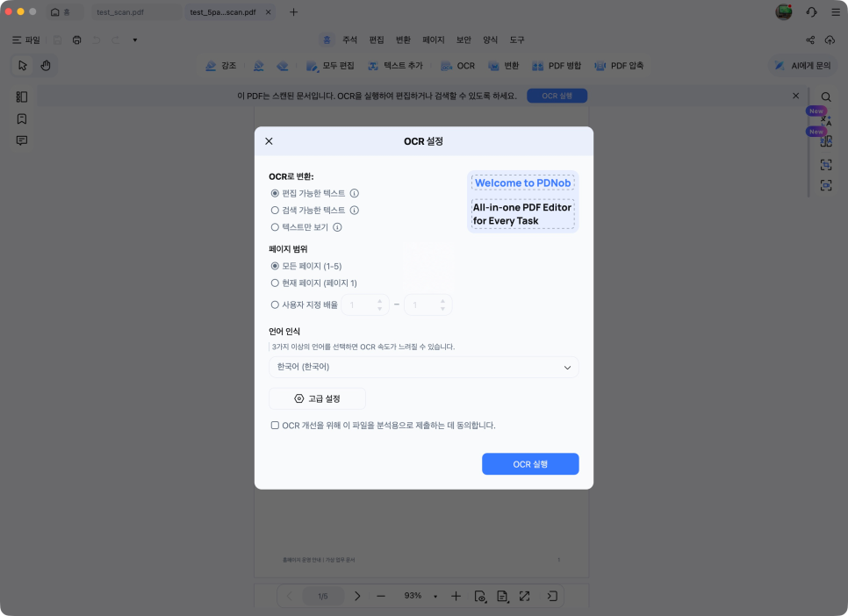Select 현재 페이지 (페이지 1) radio option
848x616 pixels.
(275, 283)
